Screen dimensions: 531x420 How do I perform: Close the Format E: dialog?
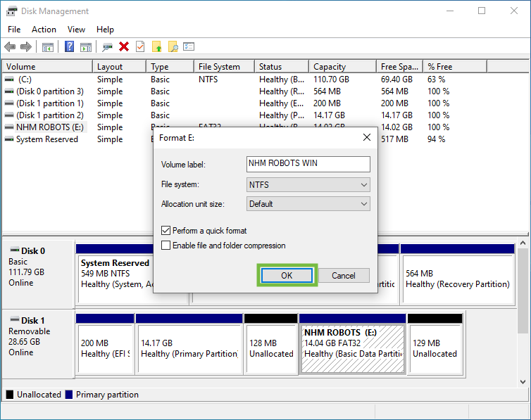click(x=367, y=137)
